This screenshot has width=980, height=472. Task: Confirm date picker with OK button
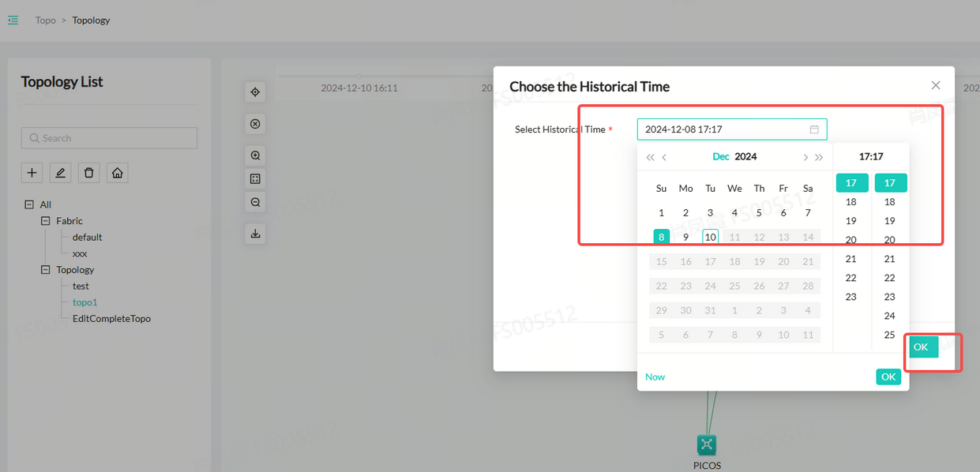pos(888,377)
